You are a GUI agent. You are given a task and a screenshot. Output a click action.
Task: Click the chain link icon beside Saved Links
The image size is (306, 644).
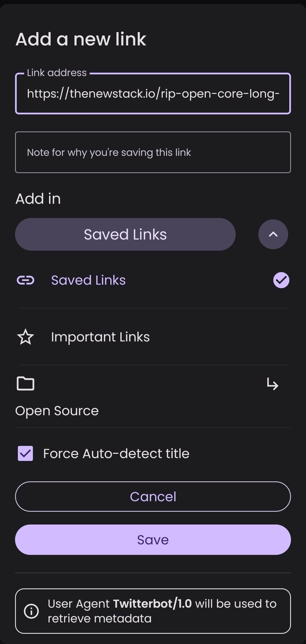point(26,280)
